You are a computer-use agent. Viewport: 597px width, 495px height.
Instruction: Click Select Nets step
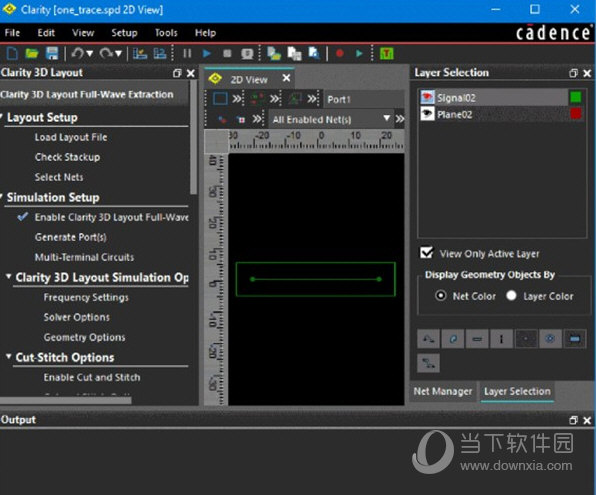(x=59, y=177)
